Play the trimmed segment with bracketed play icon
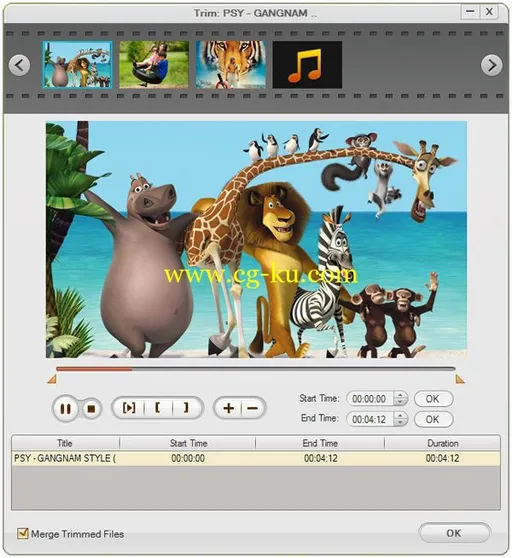Screen dimensions: 512x558 tap(129, 408)
